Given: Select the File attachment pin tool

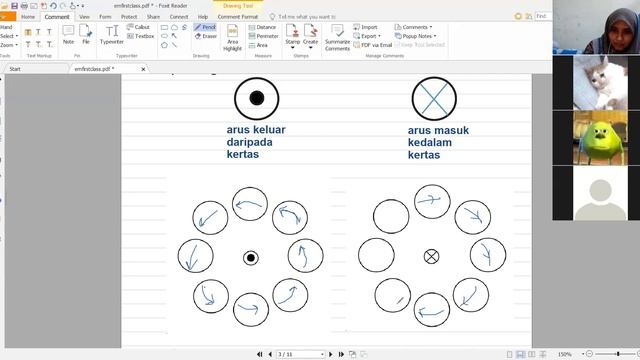Looking at the screenshot, I should pyautogui.click(x=86, y=34).
